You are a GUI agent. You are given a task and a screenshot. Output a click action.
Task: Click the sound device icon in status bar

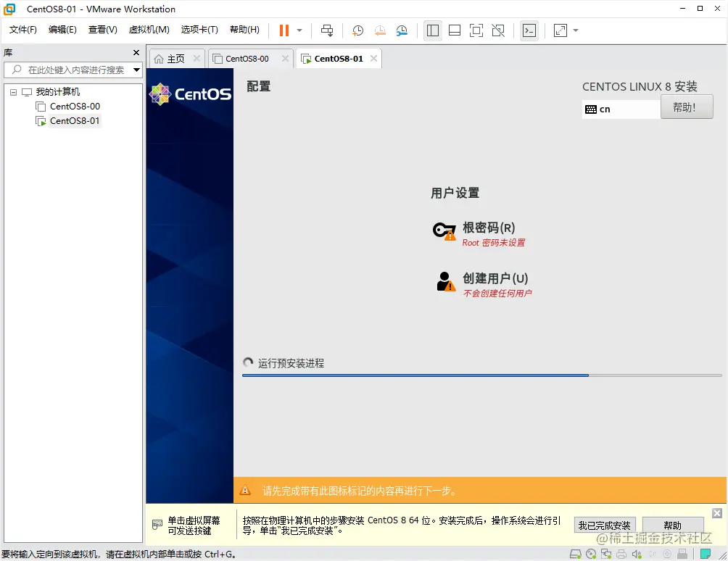pyautogui.click(x=638, y=554)
